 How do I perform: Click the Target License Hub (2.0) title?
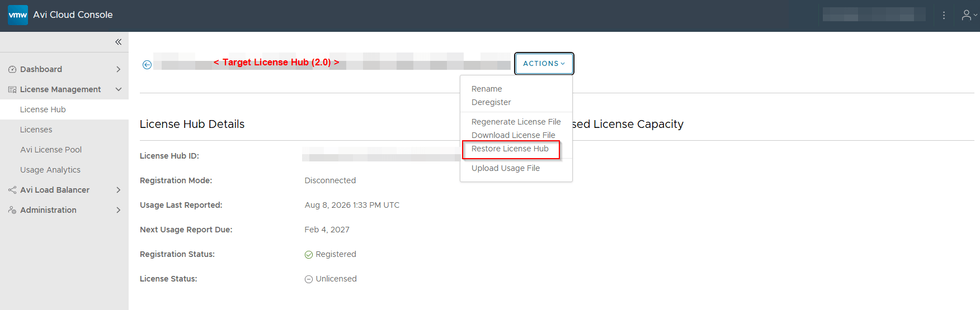(x=276, y=62)
